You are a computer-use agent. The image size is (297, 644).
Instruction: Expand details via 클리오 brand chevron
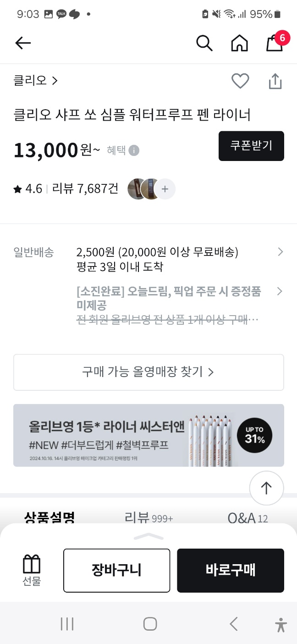click(x=55, y=81)
